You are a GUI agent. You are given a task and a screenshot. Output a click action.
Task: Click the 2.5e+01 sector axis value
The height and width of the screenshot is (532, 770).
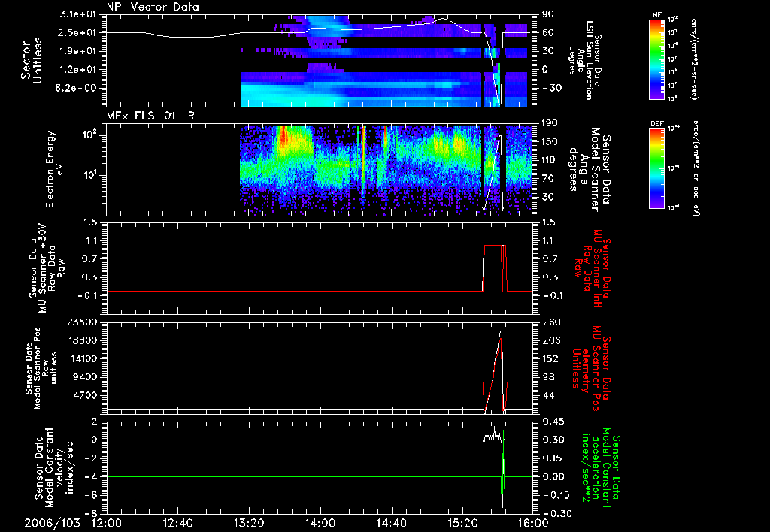(x=78, y=32)
